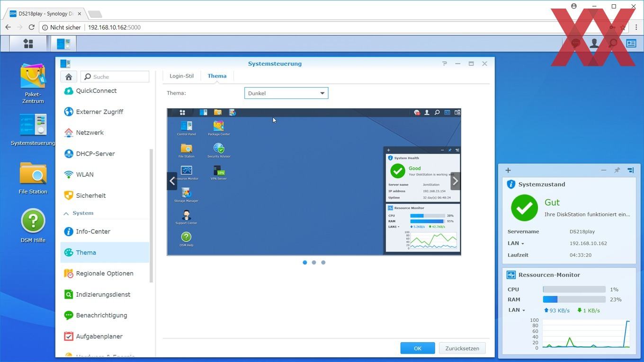Select first preview pagination dot
644x362 pixels.
click(x=304, y=262)
